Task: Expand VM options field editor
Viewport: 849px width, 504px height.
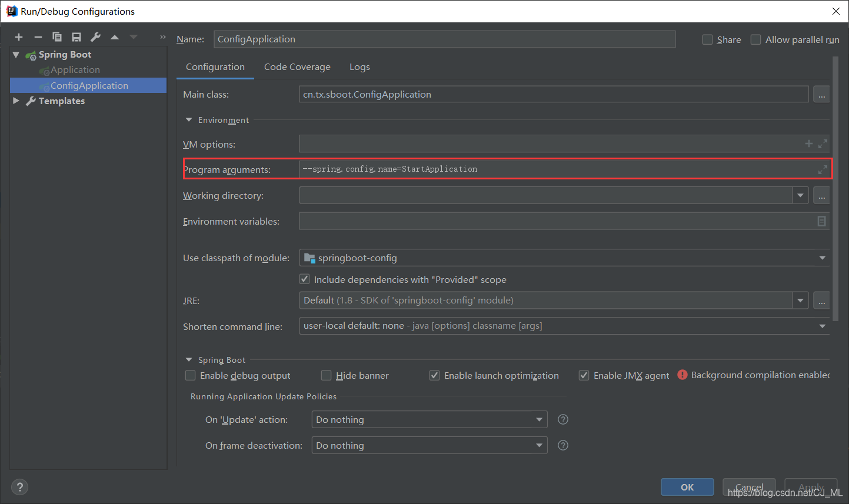Action: (x=823, y=143)
